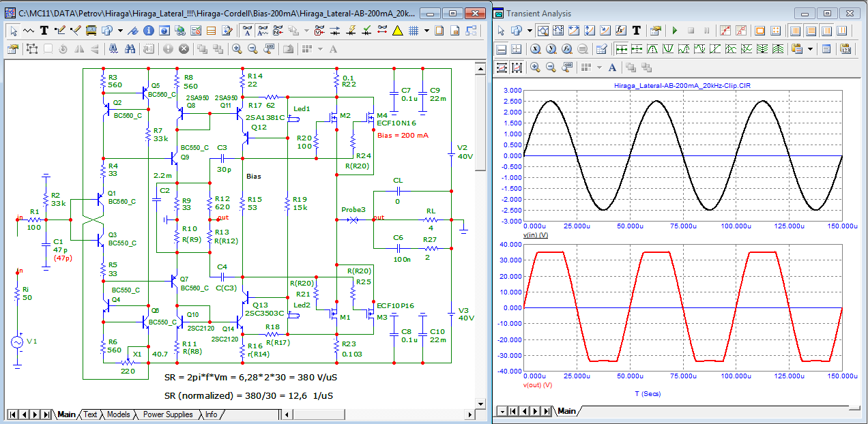Click the Run analysis green play button
The width and height of the screenshot is (868, 424).
[675, 30]
